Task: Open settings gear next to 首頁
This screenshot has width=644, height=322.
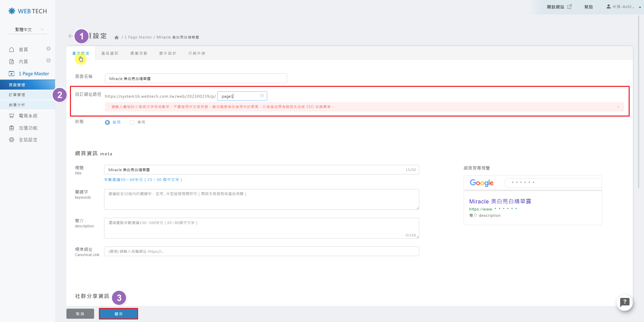Action: point(49,49)
